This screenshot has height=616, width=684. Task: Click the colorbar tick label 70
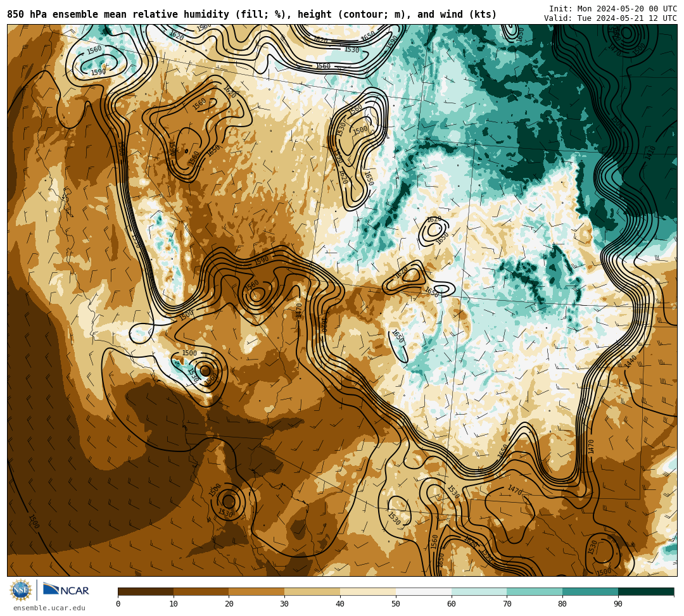[507, 604]
